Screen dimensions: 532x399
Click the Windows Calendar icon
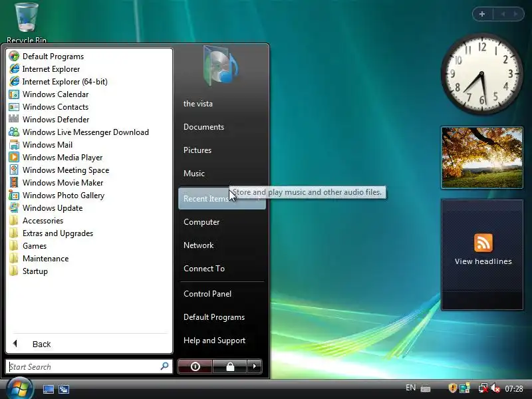14,94
